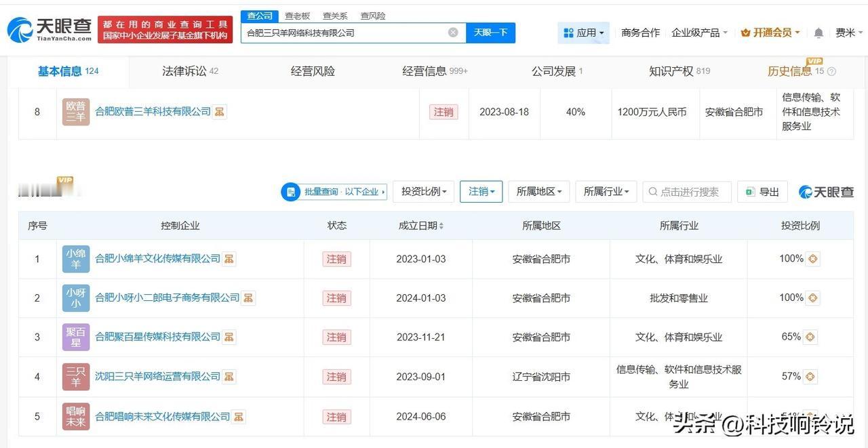Click the 批发和零售业 industry cell
Image resolution: width=868 pixels, height=448 pixels.
(x=679, y=298)
